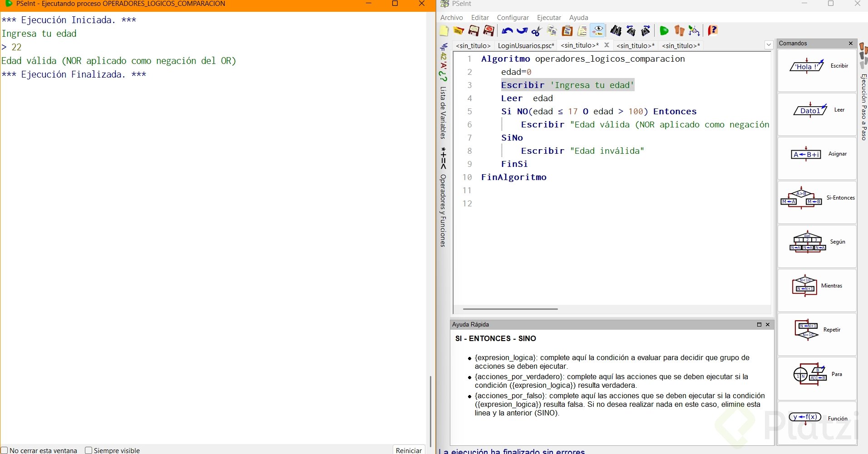The width and height of the screenshot is (868, 454).
Task: Click the binoculars Search icon
Action: coord(616,31)
